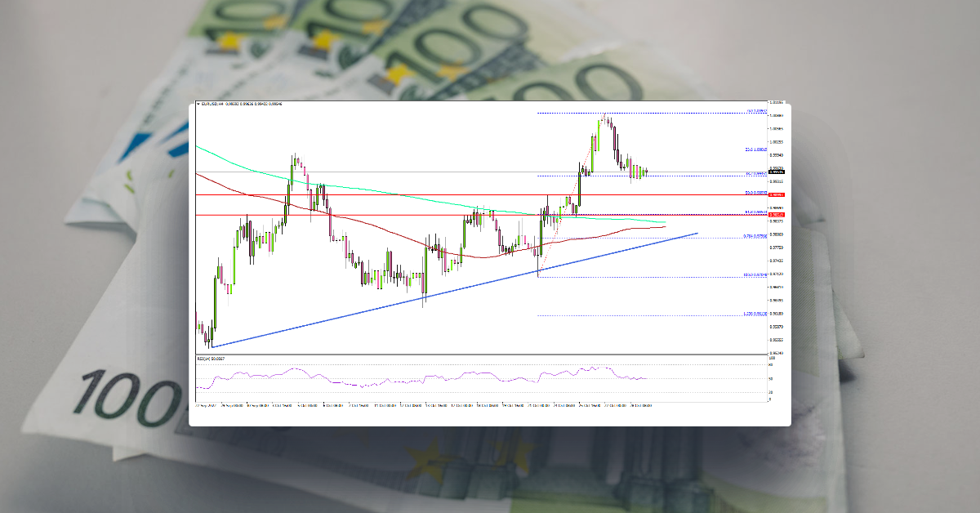Click the 29 Oct 00:00 date label on the axis
This screenshot has height=513, width=980.
tap(642, 403)
